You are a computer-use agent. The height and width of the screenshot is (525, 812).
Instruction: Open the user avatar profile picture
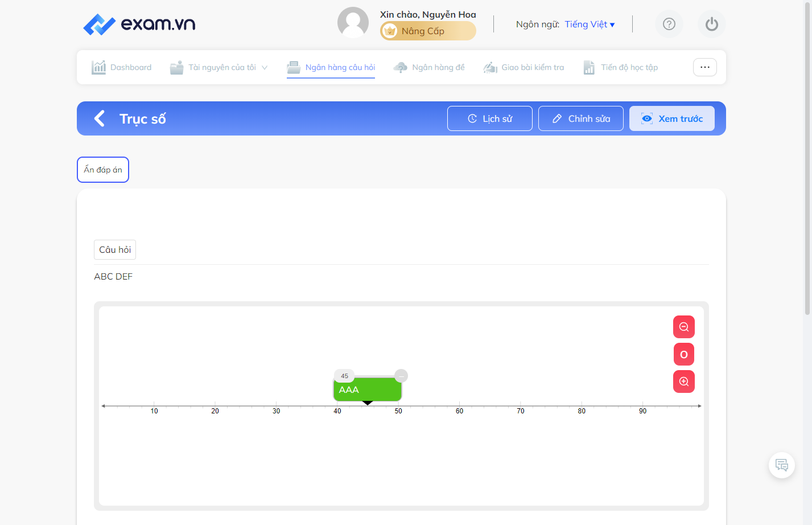click(x=353, y=23)
